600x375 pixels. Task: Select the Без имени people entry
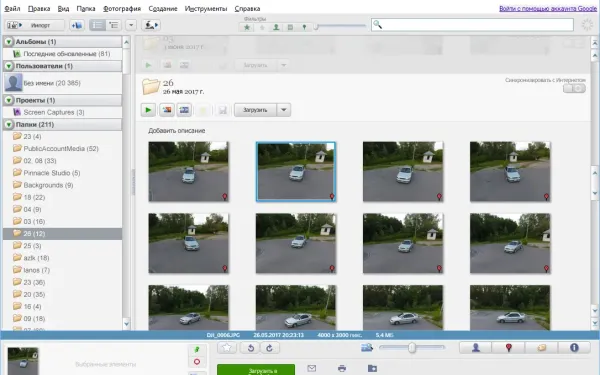(62, 83)
